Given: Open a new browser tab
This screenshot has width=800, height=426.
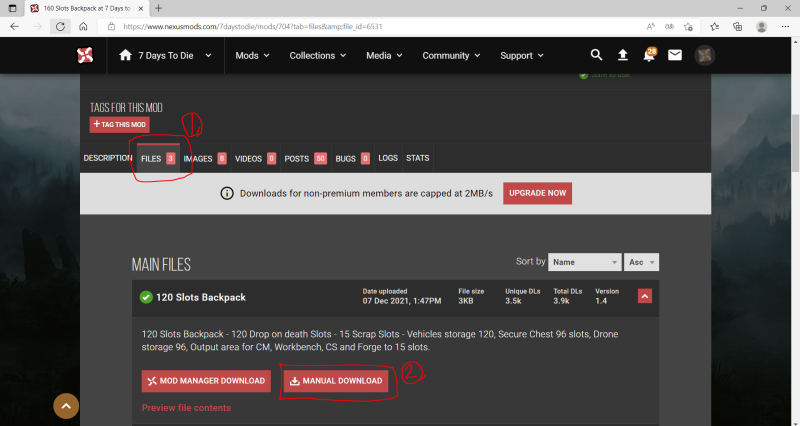Looking at the screenshot, I should [159, 8].
